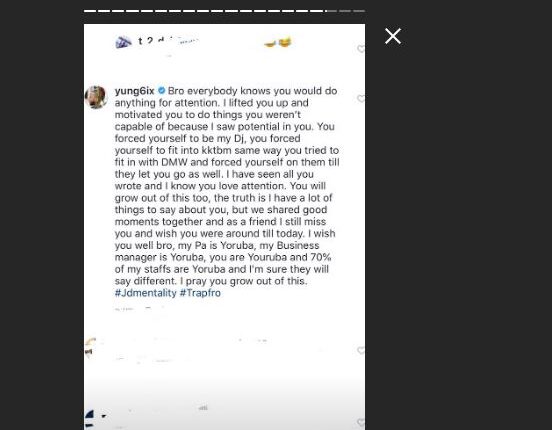Select the second-to-last grey story segment

[x=345, y=11]
